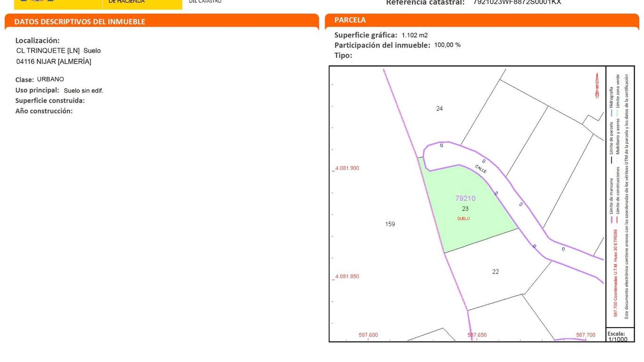Click parcel number 24 on the map
Image resolution: width=644 pixels, height=362 pixels.
439,108
